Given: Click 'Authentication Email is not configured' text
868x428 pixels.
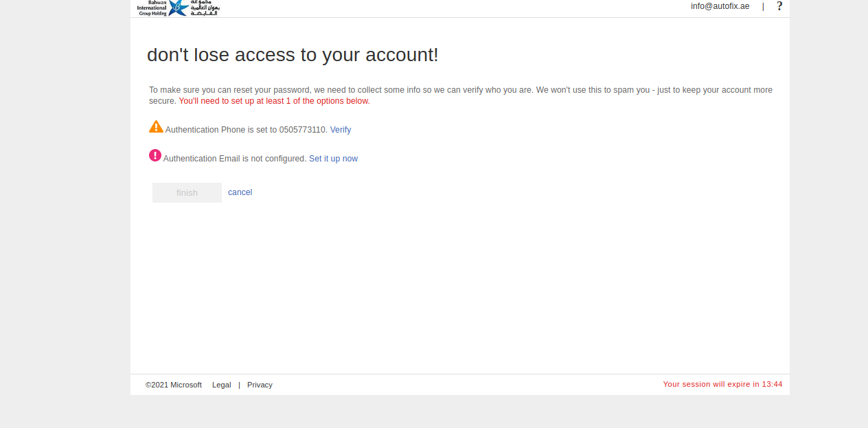Looking at the screenshot, I should 235,159.
